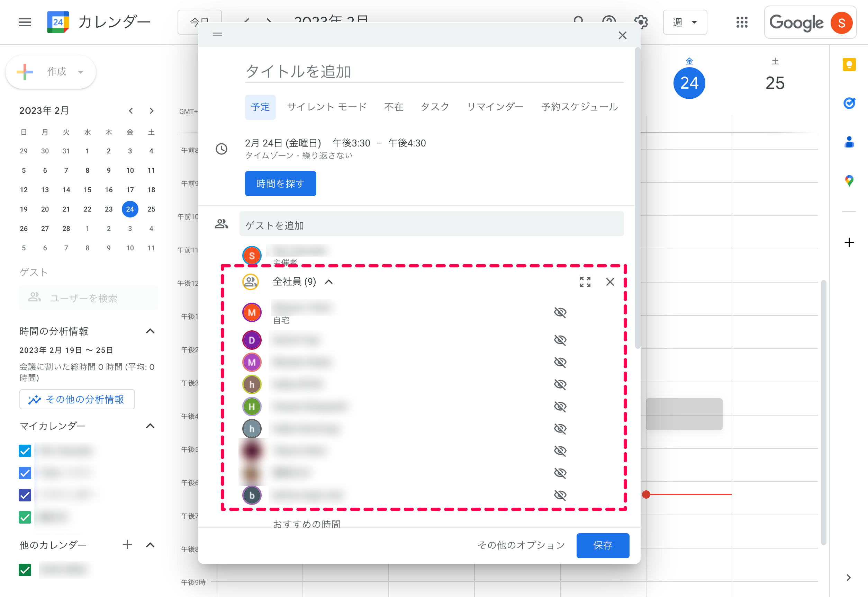Click the 保存 button
Viewport: 868px width, 597px height.
pos(603,545)
